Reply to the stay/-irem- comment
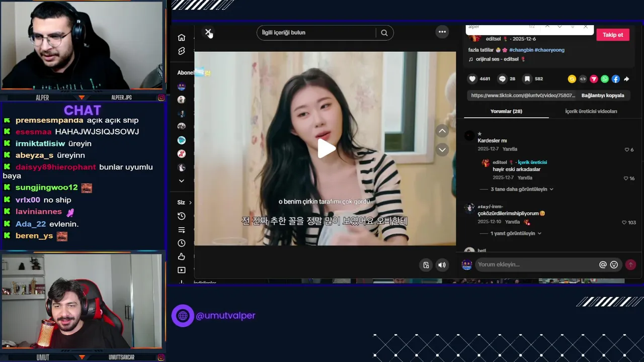Viewport: 644px width, 362px height. (512, 222)
